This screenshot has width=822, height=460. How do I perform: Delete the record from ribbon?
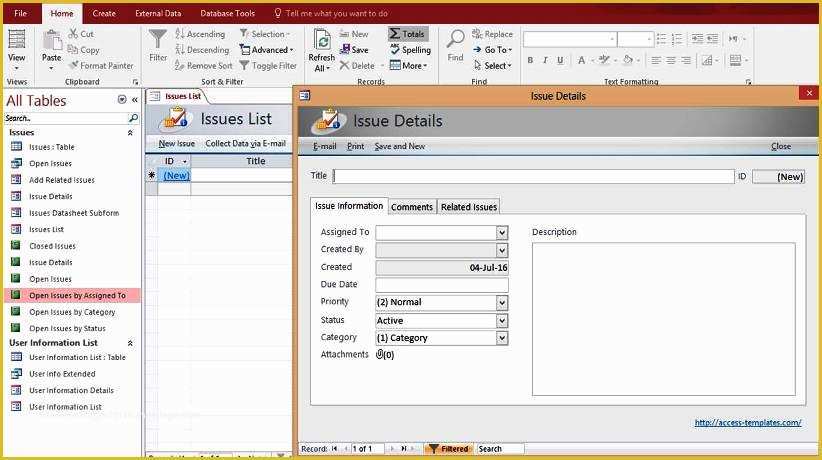tap(357, 66)
